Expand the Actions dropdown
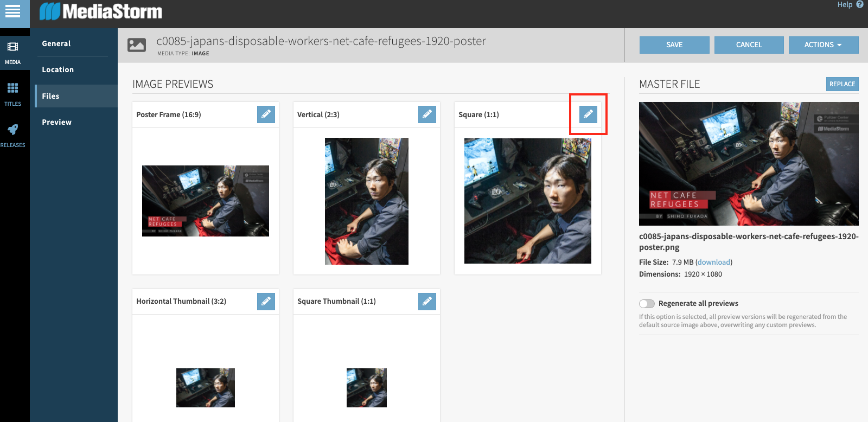Screen dimensions: 868x422 823,45
